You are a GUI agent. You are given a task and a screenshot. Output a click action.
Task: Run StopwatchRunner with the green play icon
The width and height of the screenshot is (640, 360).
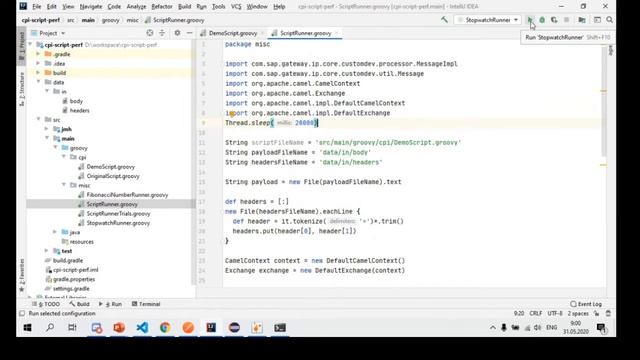[530, 20]
